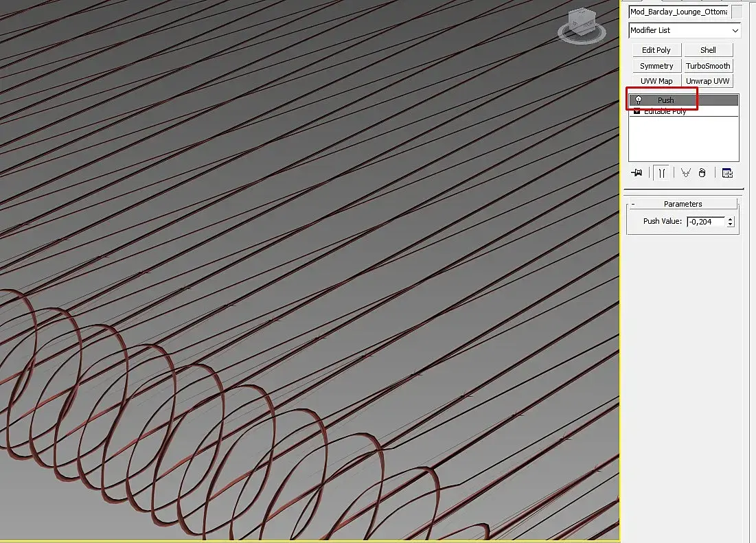Toggle Show End Result icon
Image resolution: width=756 pixels, height=543 pixels.
point(662,173)
